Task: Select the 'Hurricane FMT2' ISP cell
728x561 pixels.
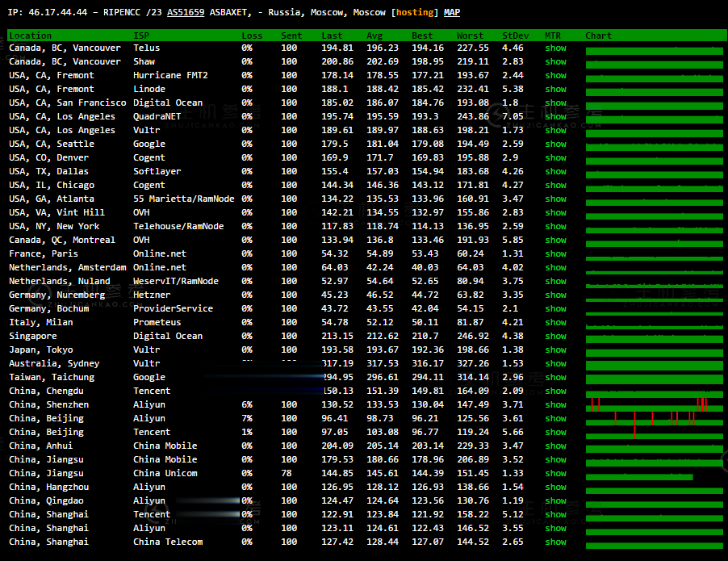Action: 170,75
